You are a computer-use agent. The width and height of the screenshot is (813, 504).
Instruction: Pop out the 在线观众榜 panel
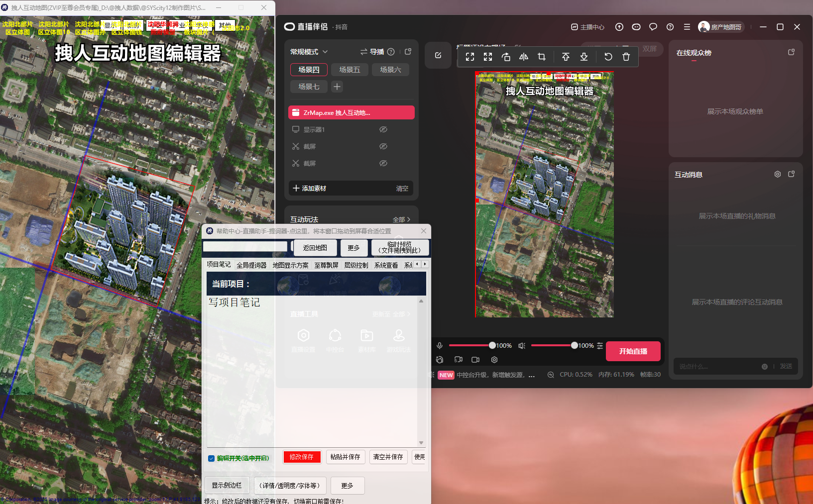[791, 52]
